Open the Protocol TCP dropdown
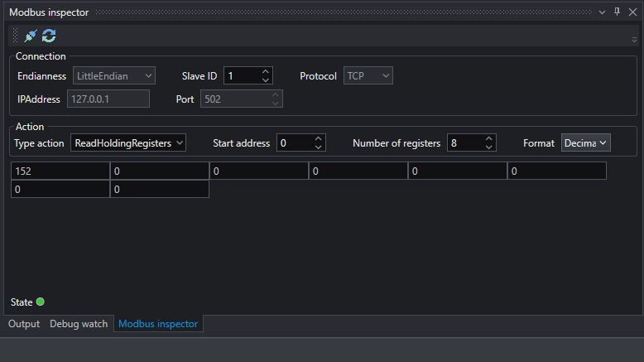The width and height of the screenshot is (644, 362). [368, 75]
